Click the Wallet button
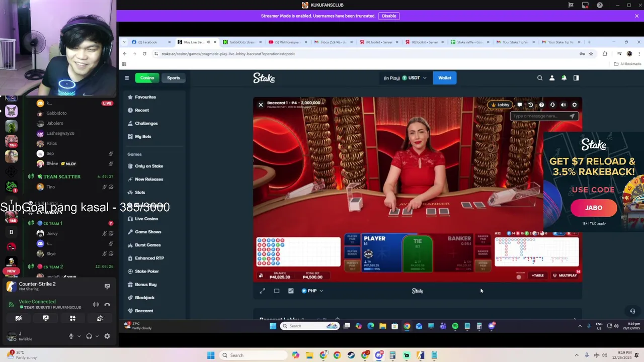The width and height of the screenshot is (644, 362). 445,78
